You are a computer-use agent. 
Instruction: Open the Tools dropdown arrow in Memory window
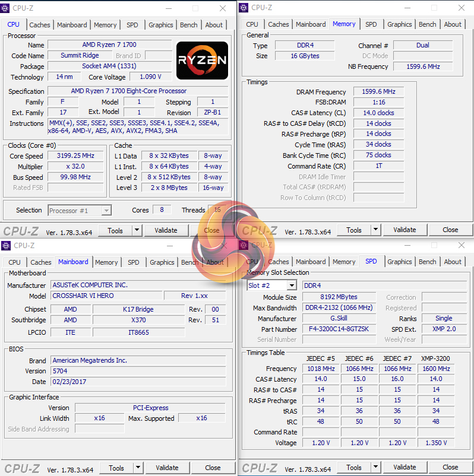pos(376,230)
